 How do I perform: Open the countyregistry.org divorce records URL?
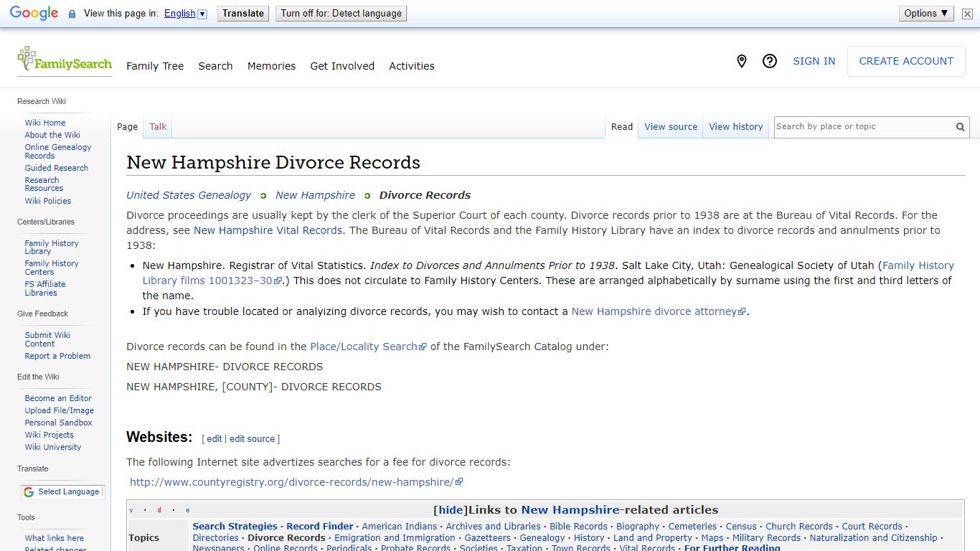tap(296, 482)
